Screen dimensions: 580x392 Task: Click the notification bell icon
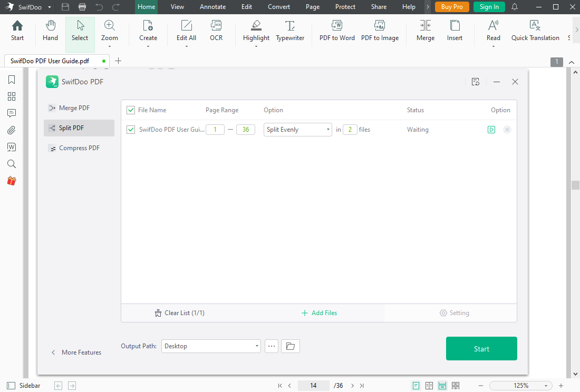pos(514,7)
